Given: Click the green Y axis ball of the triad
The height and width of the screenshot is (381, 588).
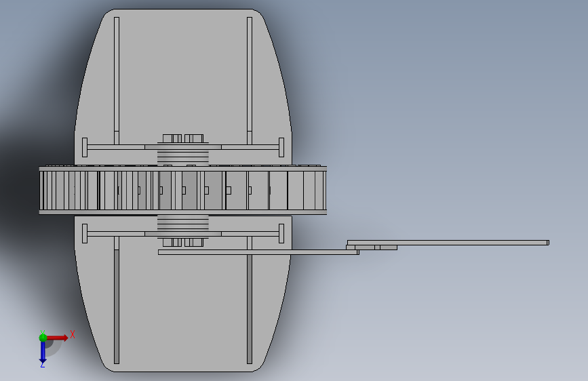Looking at the screenshot, I should tap(43, 338).
